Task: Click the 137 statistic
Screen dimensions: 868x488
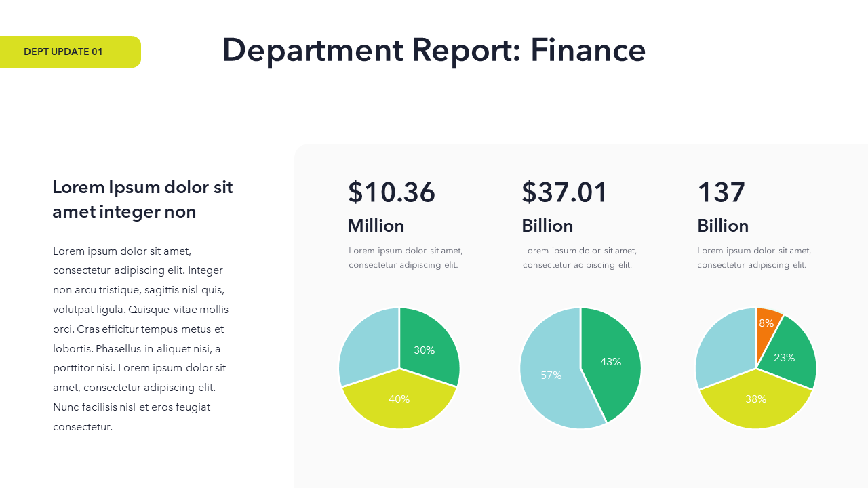Action: click(x=722, y=192)
